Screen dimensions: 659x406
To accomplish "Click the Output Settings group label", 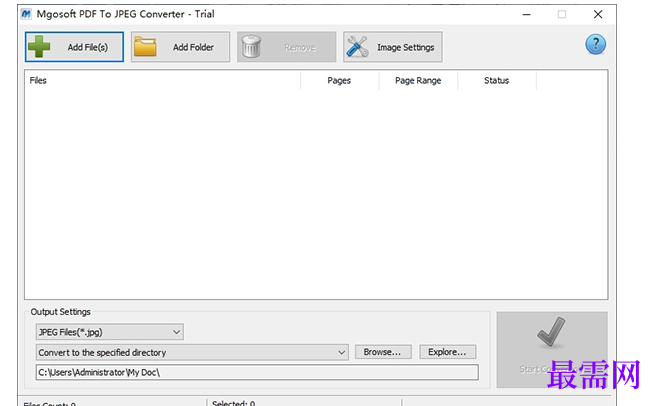I will tap(61, 312).
